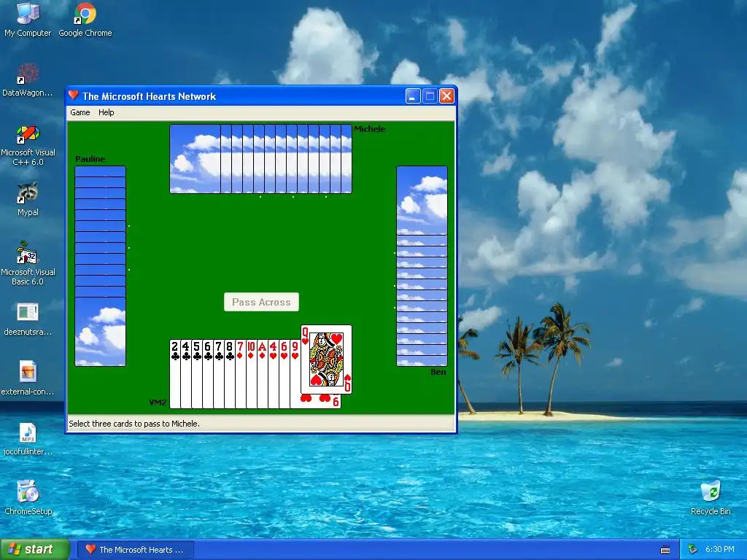Click the keyboard tray icon
Screen dimensions: 747x560
coord(665,550)
